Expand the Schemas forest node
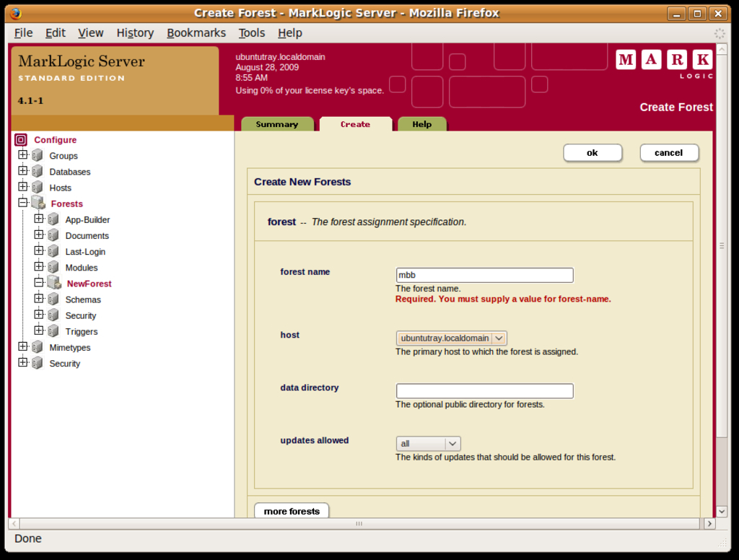 click(x=39, y=298)
